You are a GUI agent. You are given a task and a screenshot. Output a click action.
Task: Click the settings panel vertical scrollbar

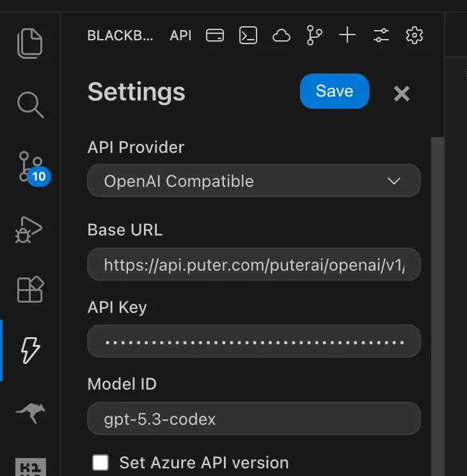(x=438, y=306)
